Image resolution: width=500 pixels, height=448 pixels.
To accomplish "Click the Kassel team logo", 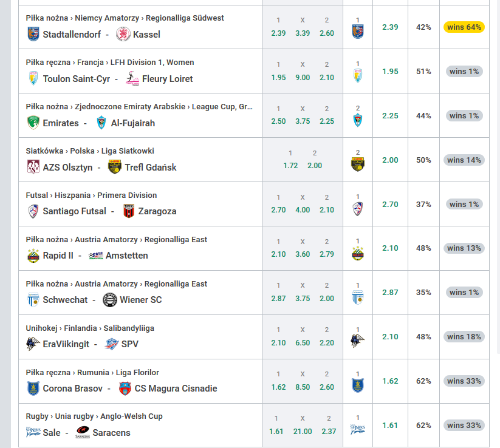I will tap(123, 34).
